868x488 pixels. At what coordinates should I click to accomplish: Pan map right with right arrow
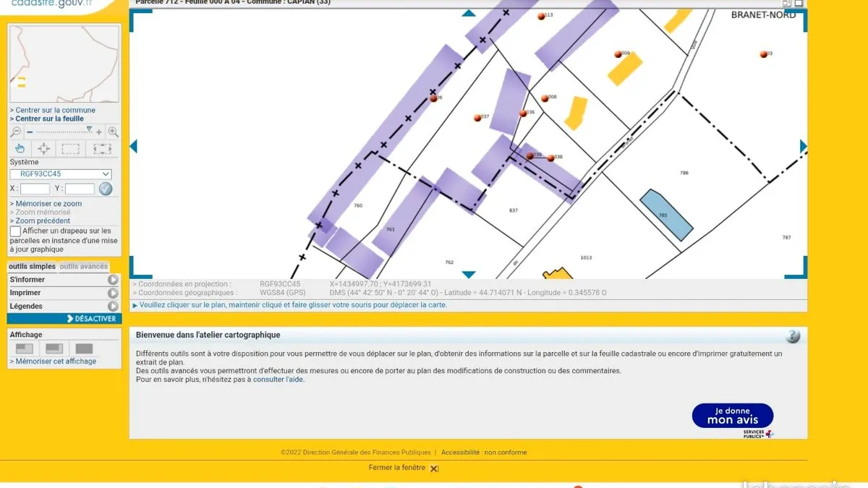click(x=804, y=146)
